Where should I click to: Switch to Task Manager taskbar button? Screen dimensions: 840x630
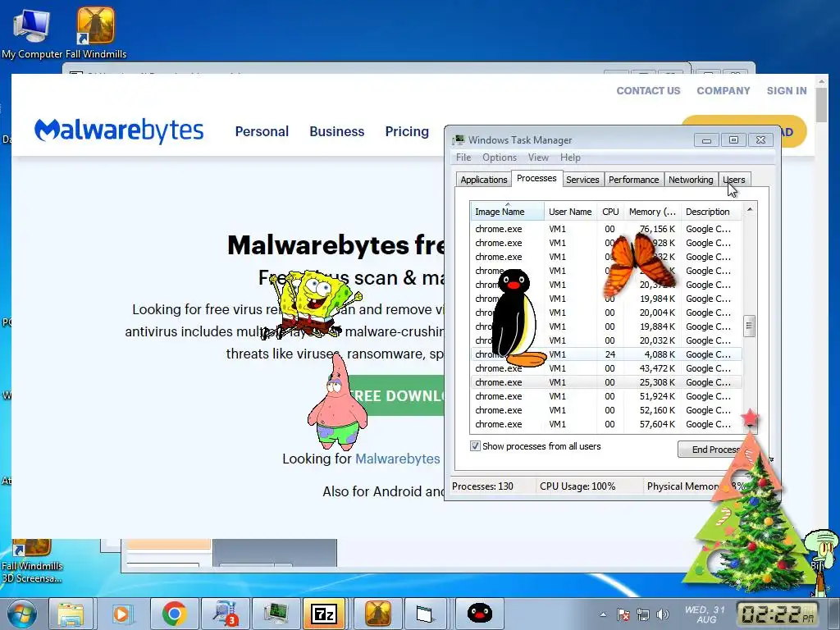(x=276, y=614)
